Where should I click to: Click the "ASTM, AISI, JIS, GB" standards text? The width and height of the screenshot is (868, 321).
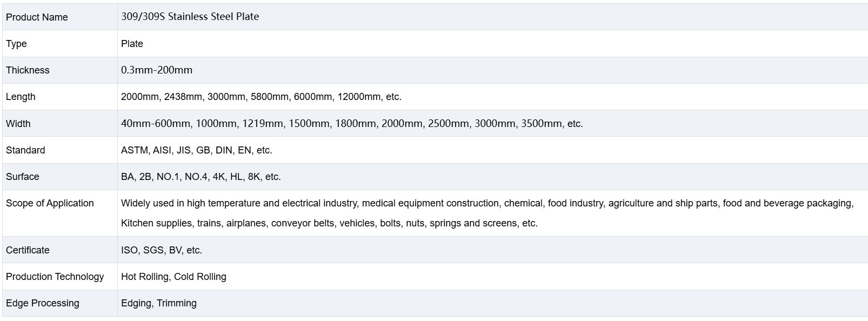coord(196,150)
